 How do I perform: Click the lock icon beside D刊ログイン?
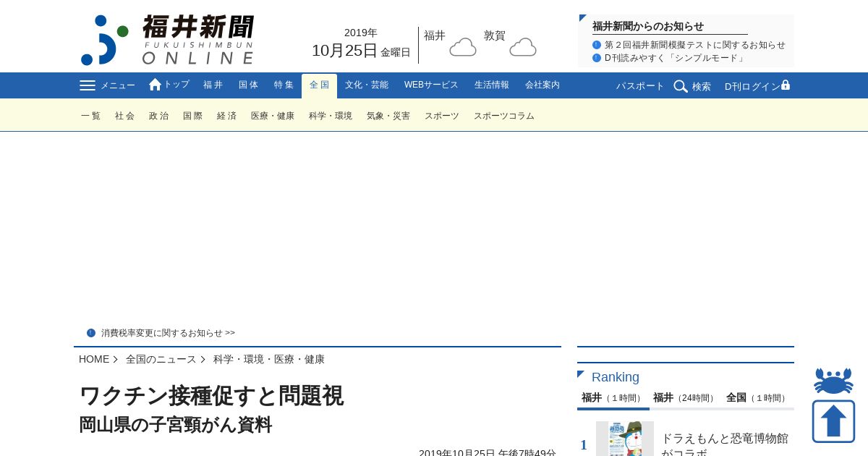(x=786, y=85)
